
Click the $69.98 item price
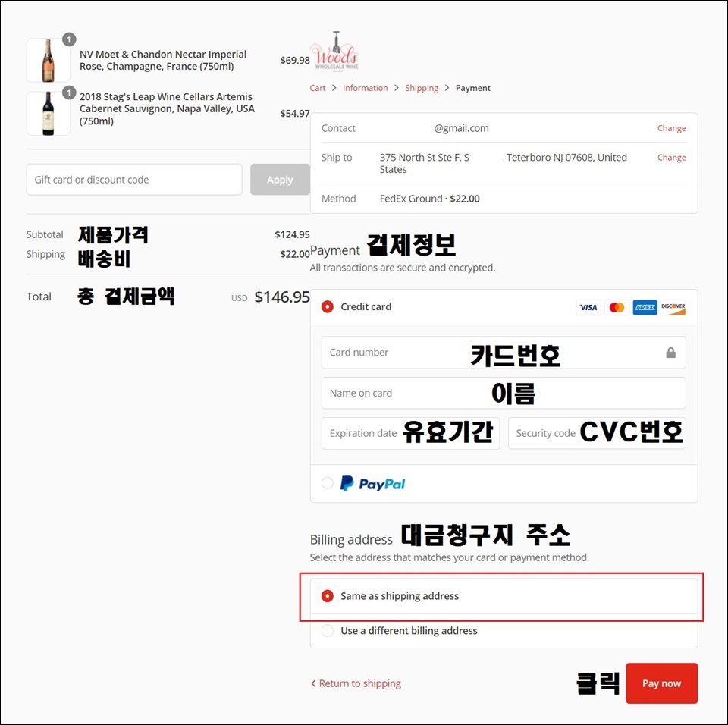(295, 61)
